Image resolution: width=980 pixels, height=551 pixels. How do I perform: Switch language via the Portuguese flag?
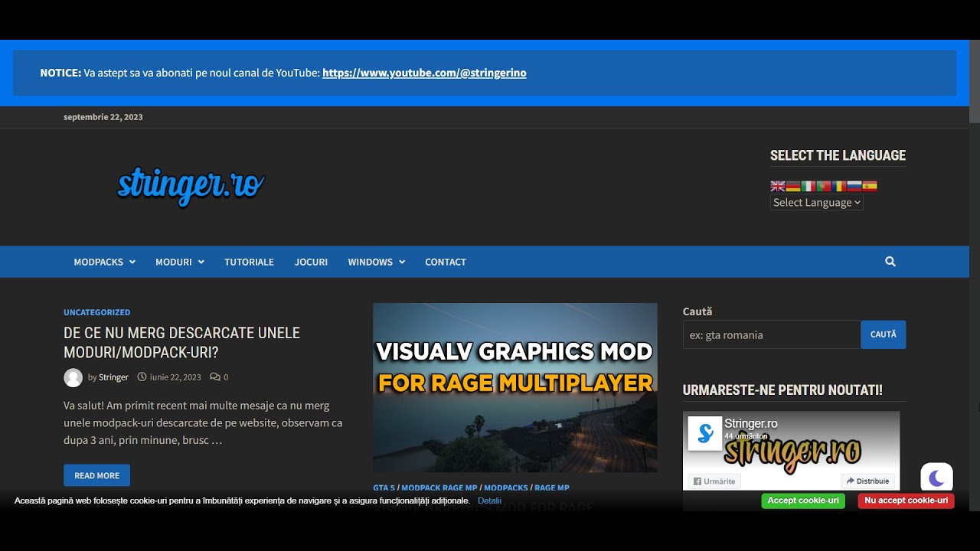tap(823, 186)
